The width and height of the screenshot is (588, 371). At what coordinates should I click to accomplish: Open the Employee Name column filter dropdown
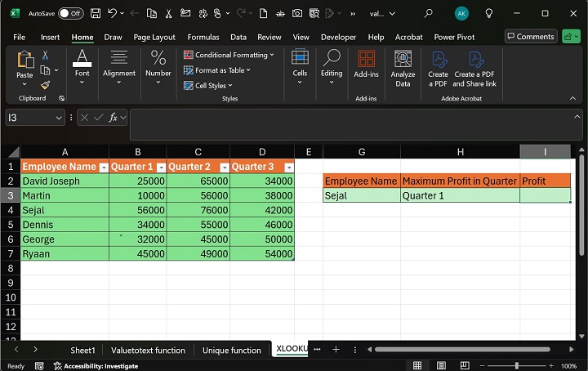pos(103,167)
